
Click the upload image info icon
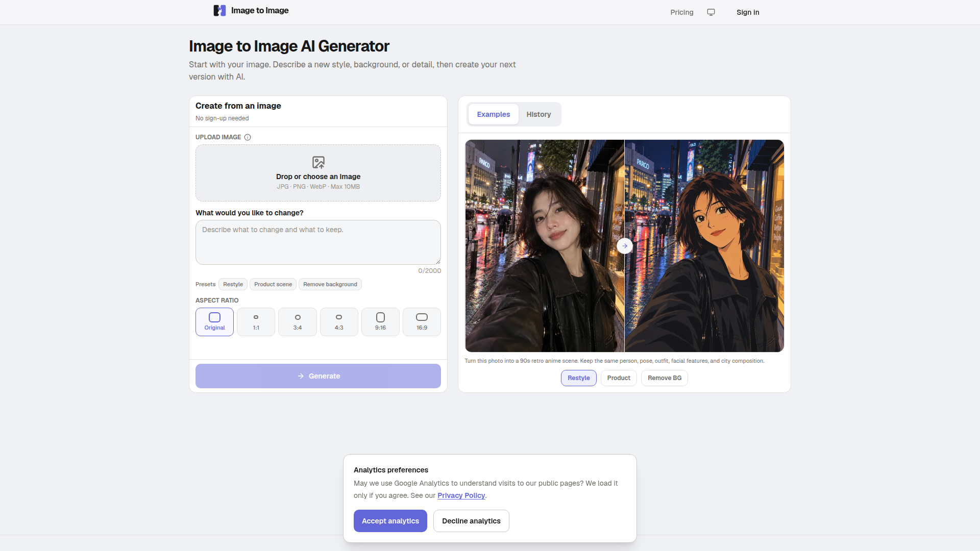248,137
